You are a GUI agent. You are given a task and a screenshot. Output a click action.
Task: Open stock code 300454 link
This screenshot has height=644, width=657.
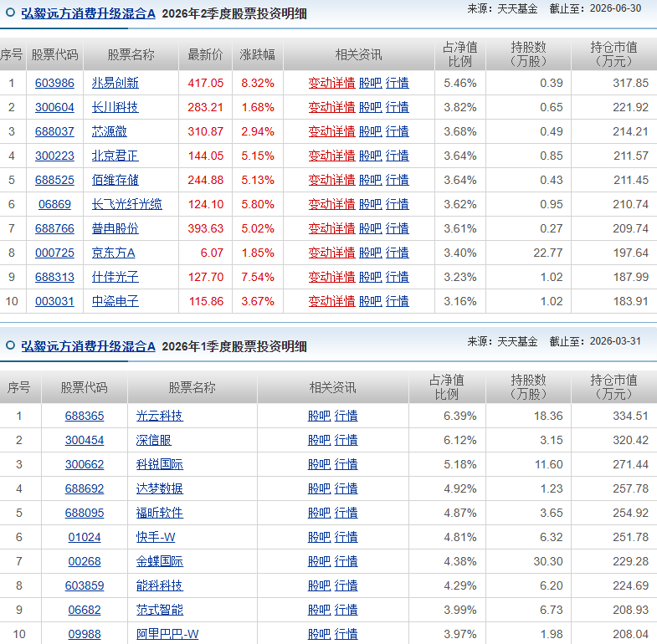coord(85,440)
